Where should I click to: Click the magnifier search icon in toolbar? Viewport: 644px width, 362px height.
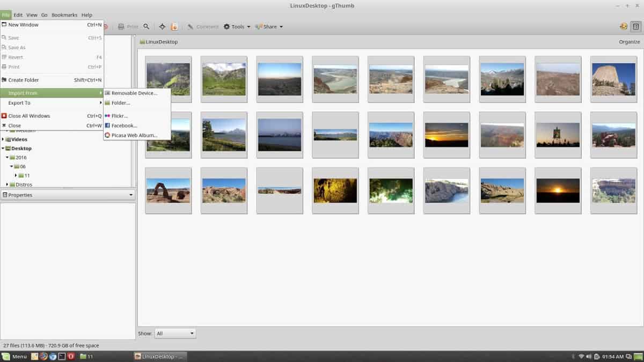point(146,26)
